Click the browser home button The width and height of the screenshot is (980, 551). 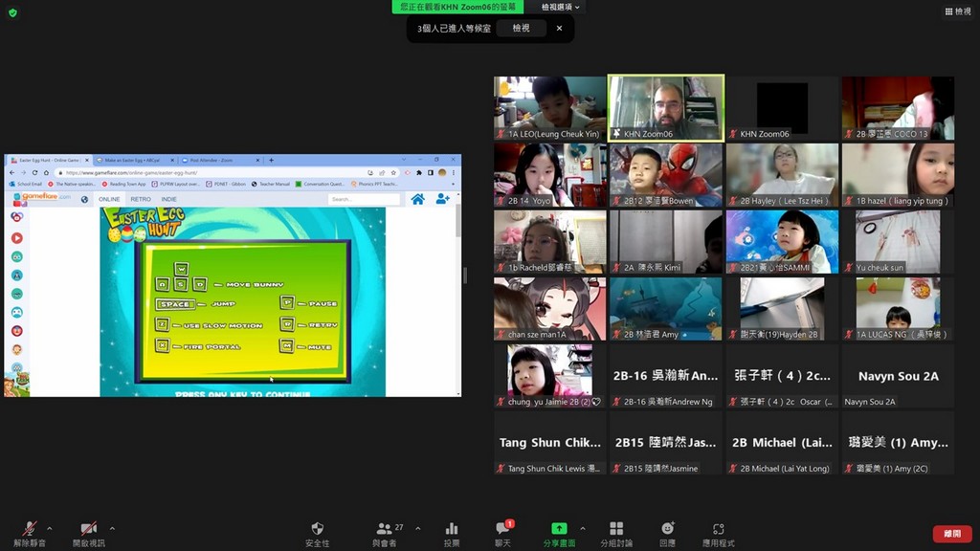[46, 172]
